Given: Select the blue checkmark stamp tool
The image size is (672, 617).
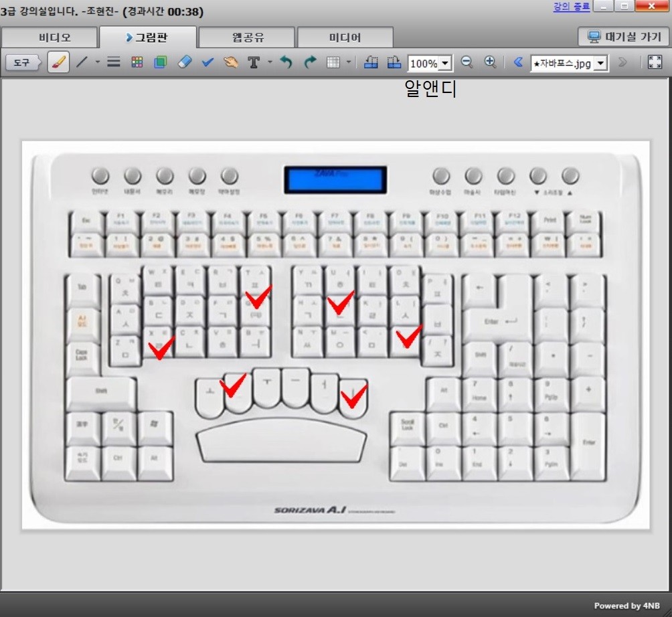Looking at the screenshot, I should click(207, 62).
